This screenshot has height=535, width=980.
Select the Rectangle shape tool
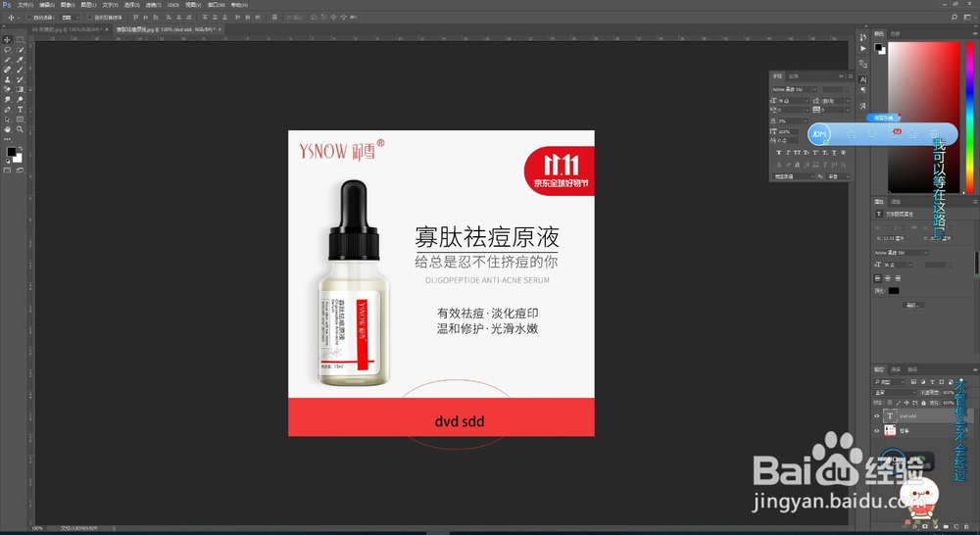20,120
